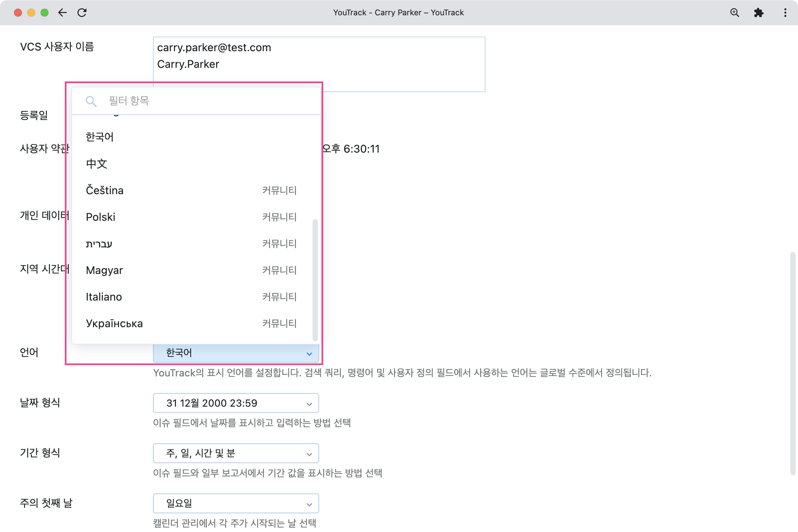Viewport: 798px width, 532px height.
Task: Open the 기간 형식 duration format dropdown
Action: tap(235, 453)
